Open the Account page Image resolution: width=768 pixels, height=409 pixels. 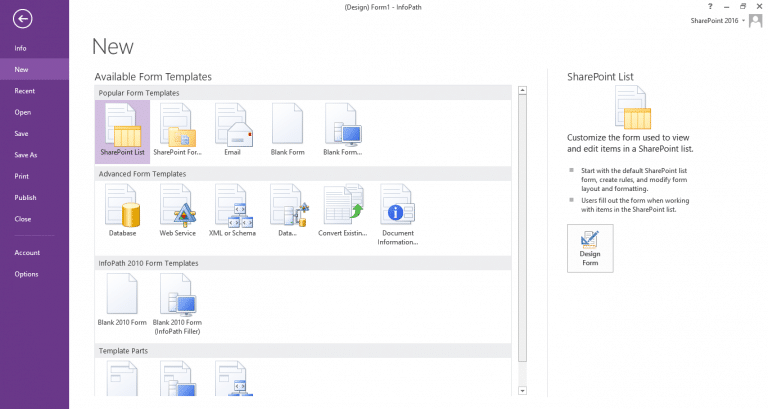[34, 253]
